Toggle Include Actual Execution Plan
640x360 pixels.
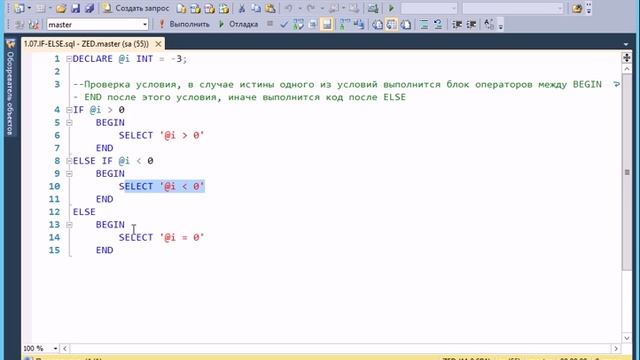[345, 25]
